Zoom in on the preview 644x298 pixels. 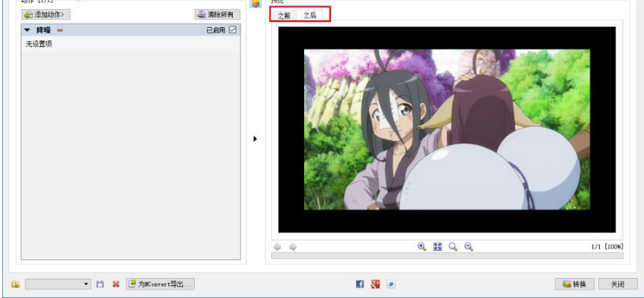[x=422, y=247]
